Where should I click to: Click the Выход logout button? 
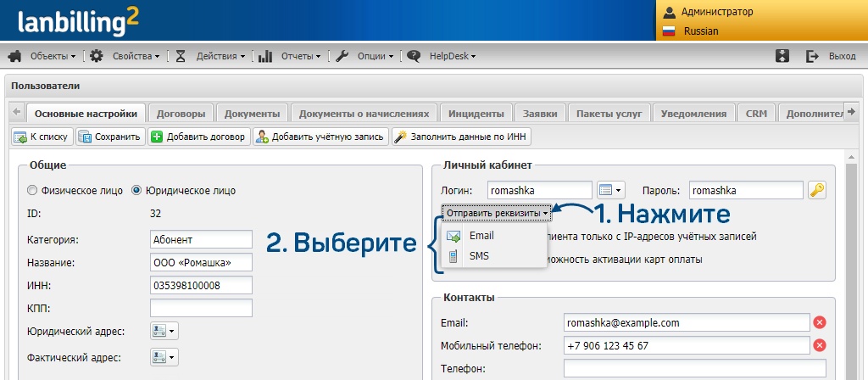[831, 56]
